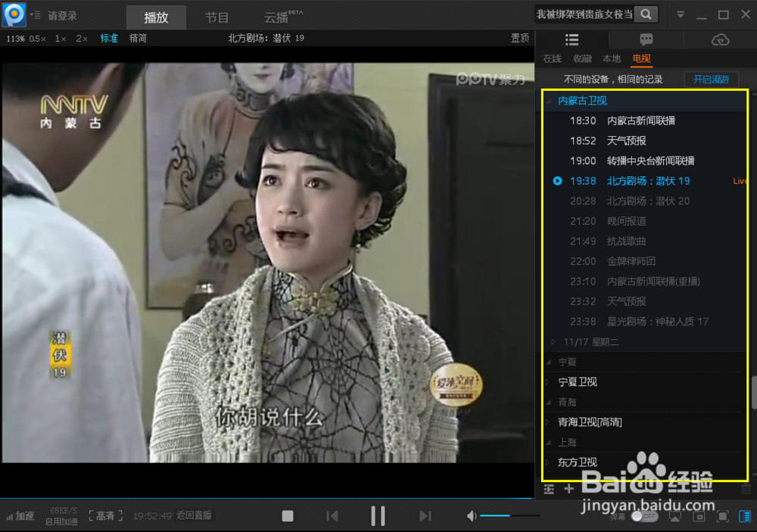Viewport: 757px width, 532px height.
Task: Toggle the playlist sidebar icon
Action: pyautogui.click(x=745, y=517)
